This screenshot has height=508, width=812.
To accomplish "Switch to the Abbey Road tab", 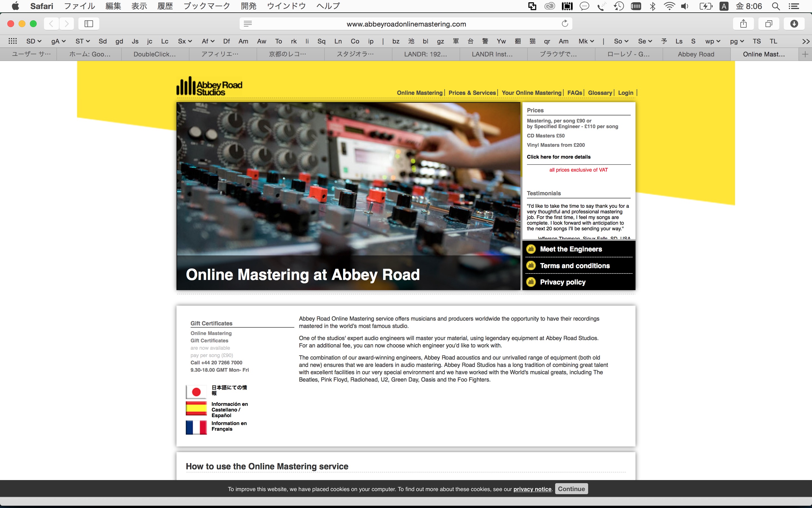I will pyautogui.click(x=696, y=54).
